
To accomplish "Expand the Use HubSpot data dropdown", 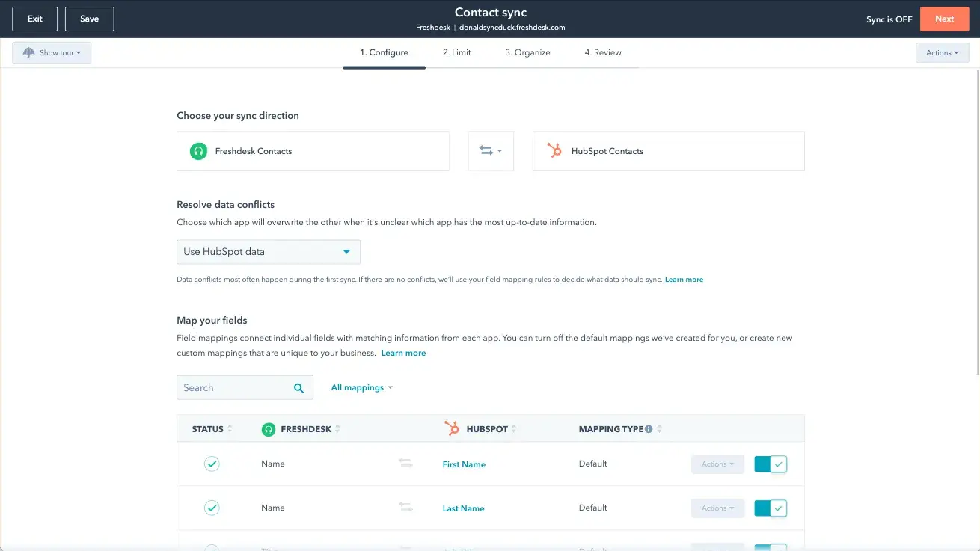I will [268, 252].
